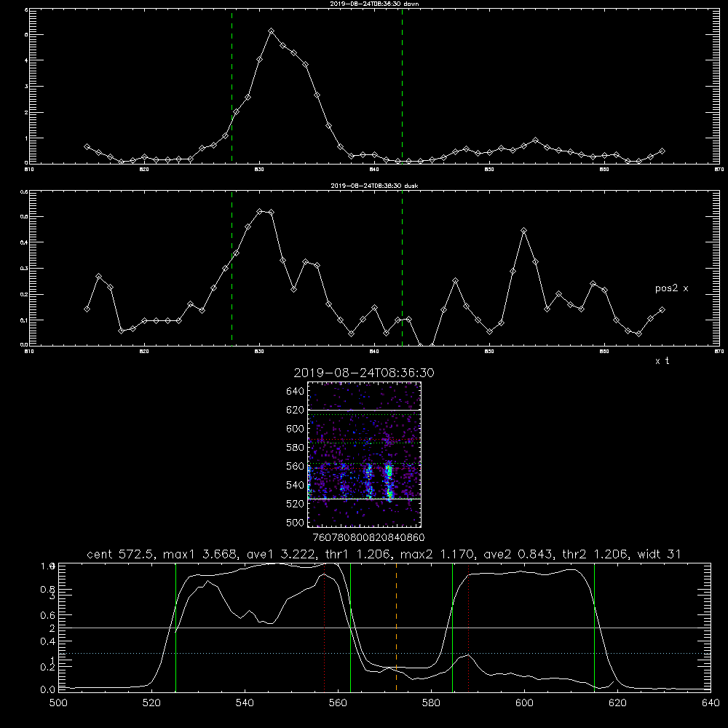The height and width of the screenshot is (728, 728).
Task: Click the '600' y-axis label beside spectrogram
Action: [x=295, y=429]
